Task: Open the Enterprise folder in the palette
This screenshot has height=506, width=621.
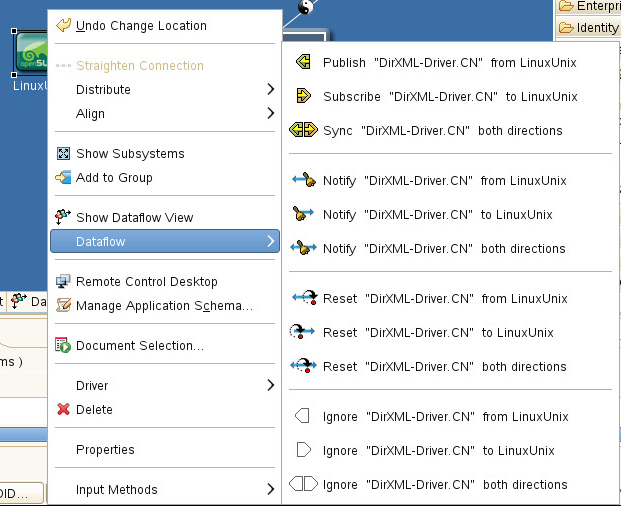Action: click(589, 6)
